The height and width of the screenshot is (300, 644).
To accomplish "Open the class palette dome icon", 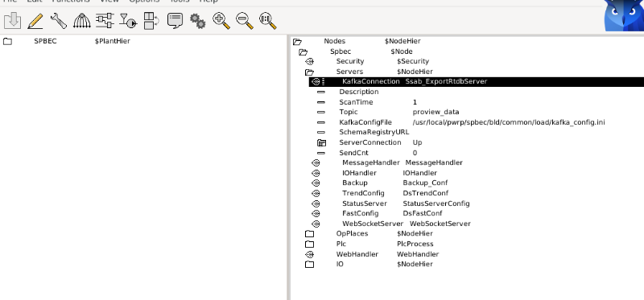I will 82,20.
